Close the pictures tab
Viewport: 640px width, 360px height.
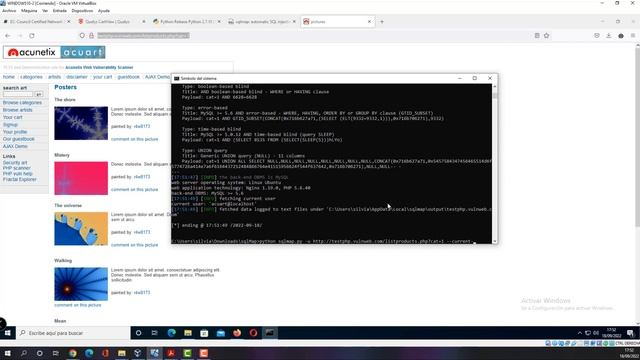[x=369, y=22]
